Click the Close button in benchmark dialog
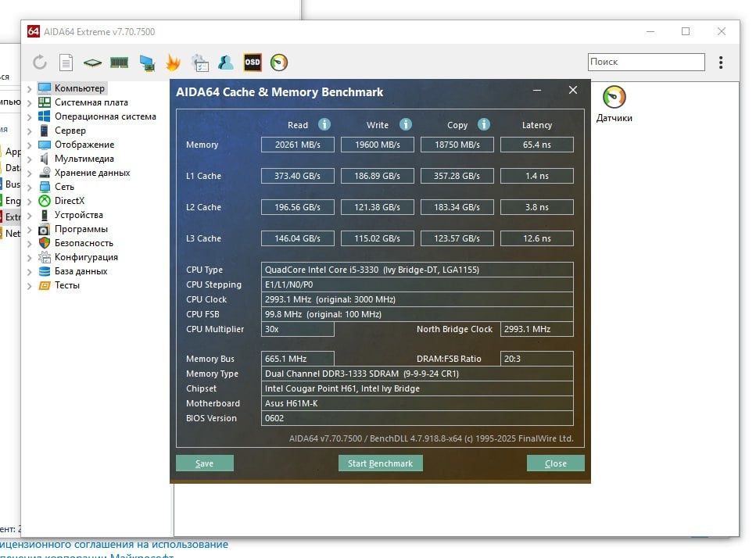The height and width of the screenshot is (558, 756). tap(555, 463)
